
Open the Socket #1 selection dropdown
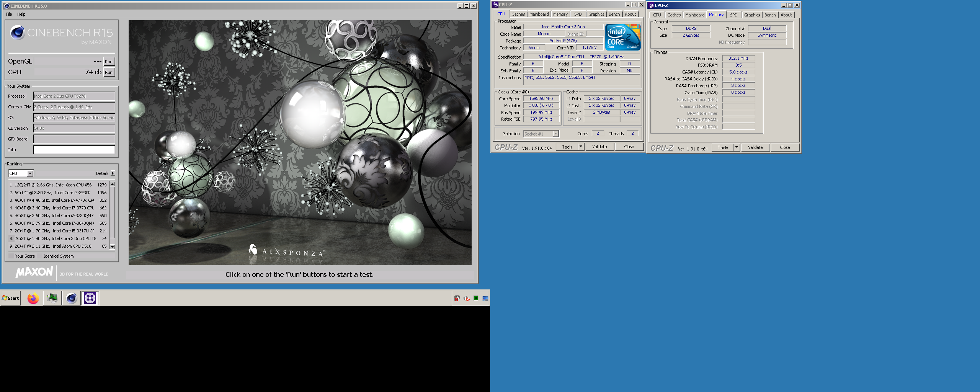click(541, 134)
